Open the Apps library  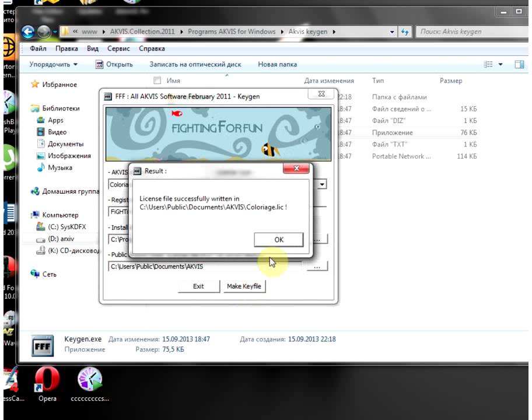pos(55,120)
